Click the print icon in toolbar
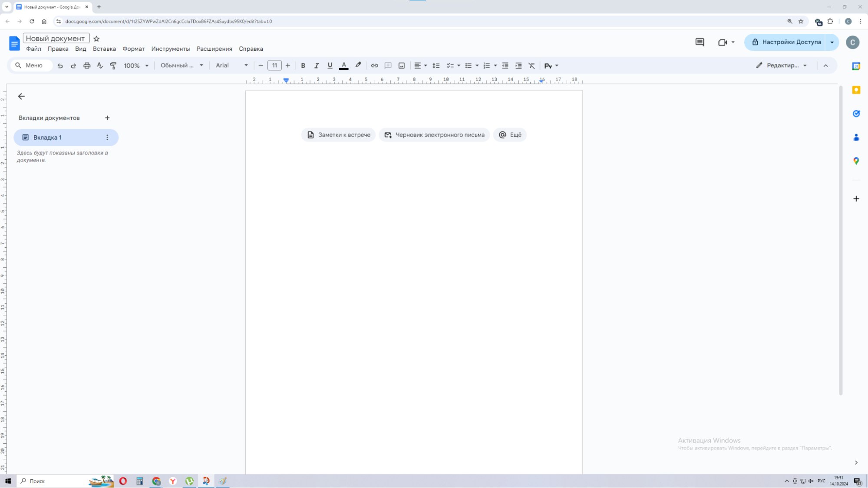 point(87,66)
